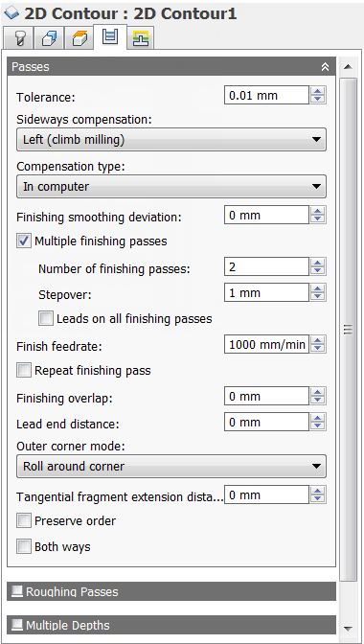Click the Tolerance value field
Image resolution: width=364 pixels, height=644 pixels.
coord(266,95)
